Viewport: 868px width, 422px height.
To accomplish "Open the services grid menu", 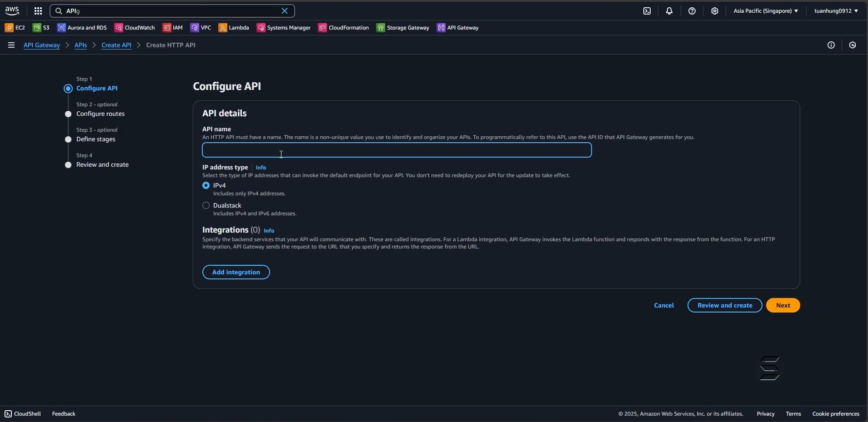I will pos(38,11).
